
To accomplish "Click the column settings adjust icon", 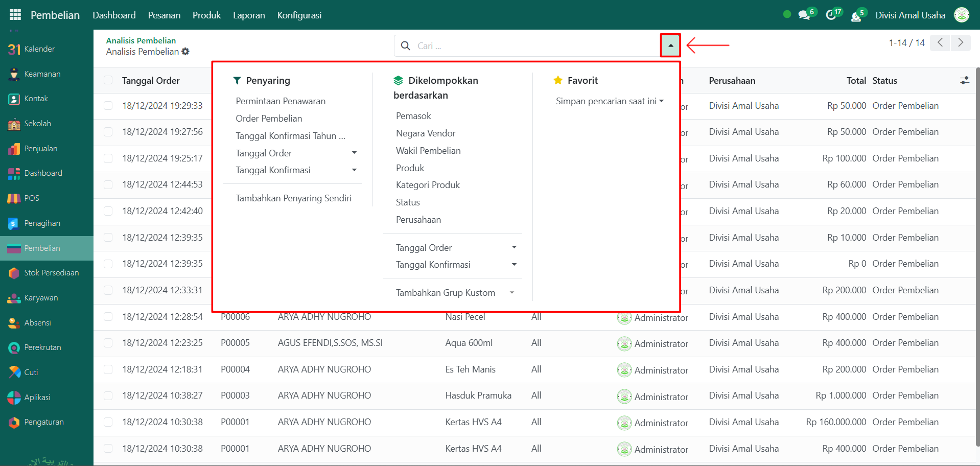I will 964,81.
